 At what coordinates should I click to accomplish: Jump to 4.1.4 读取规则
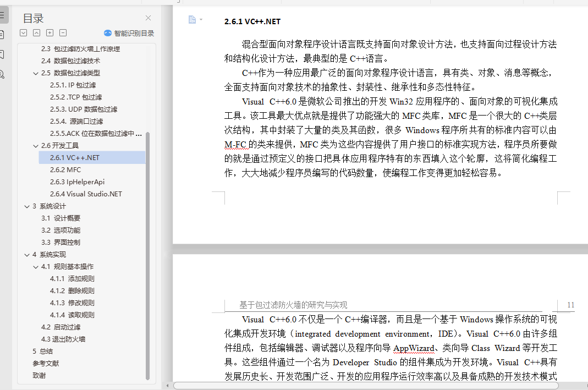click(x=72, y=315)
